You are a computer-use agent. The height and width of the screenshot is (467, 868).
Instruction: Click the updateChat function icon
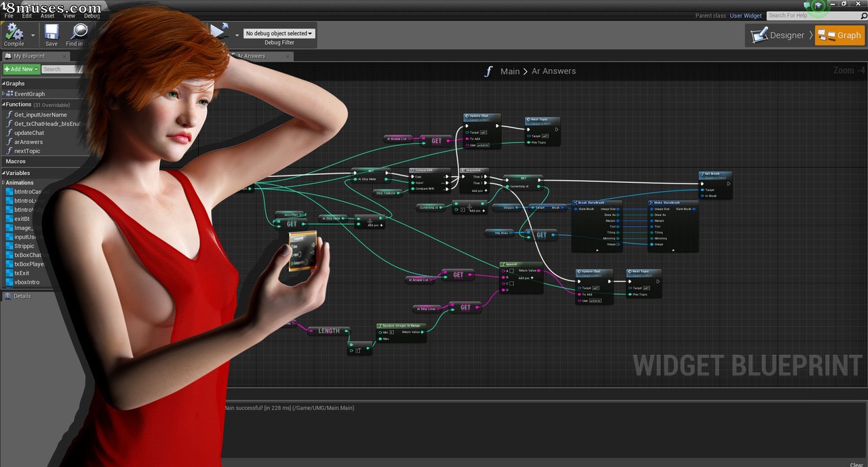pos(9,133)
